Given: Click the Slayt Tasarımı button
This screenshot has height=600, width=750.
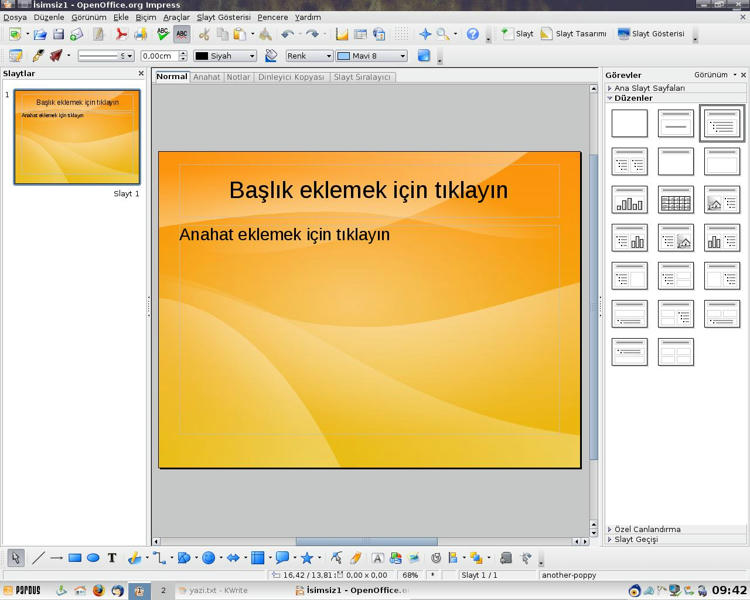Looking at the screenshot, I should click(x=573, y=34).
